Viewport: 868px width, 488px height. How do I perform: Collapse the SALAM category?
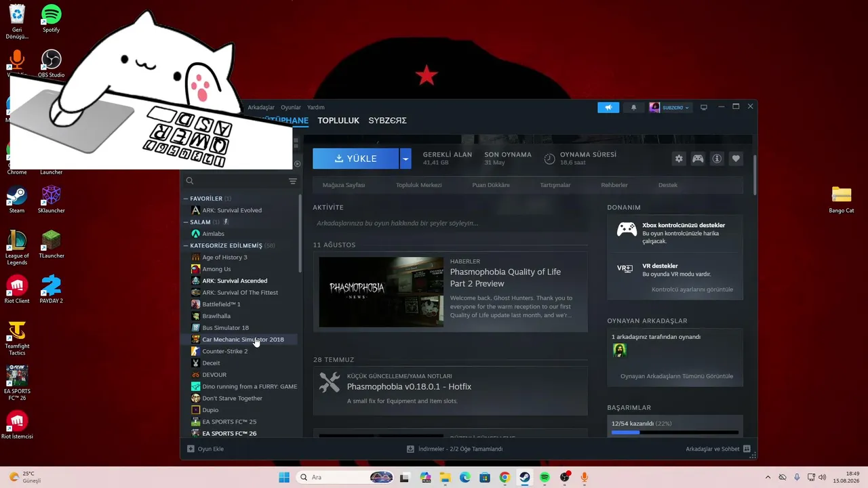[x=186, y=222]
